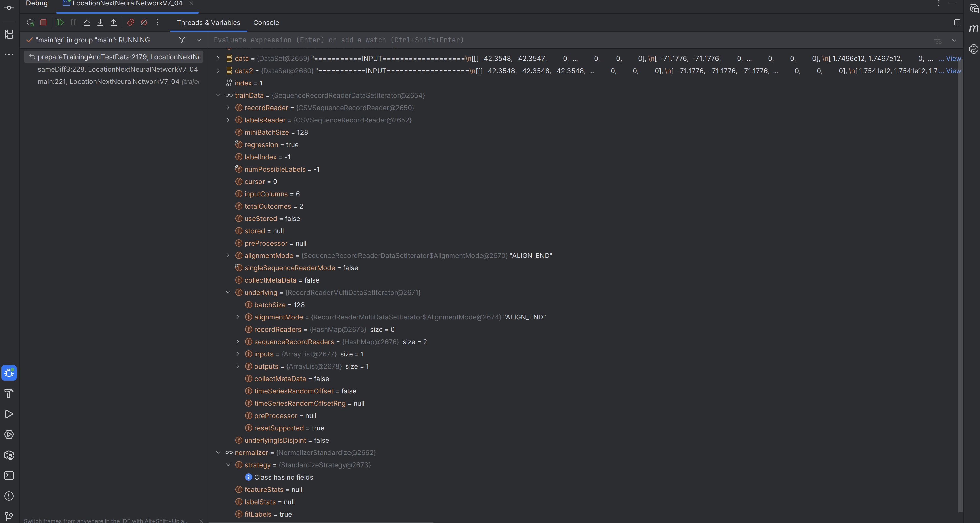The height and width of the screenshot is (523, 980).
Task: Click the Step Into icon
Action: click(x=100, y=22)
